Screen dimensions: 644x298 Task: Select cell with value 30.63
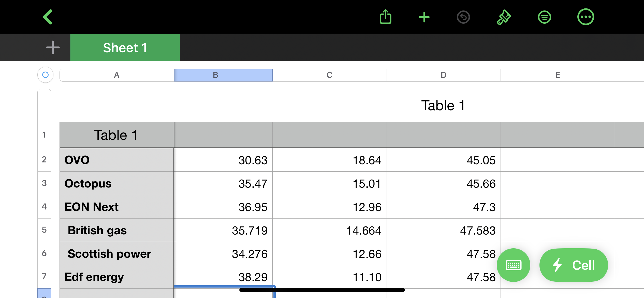coord(223,160)
